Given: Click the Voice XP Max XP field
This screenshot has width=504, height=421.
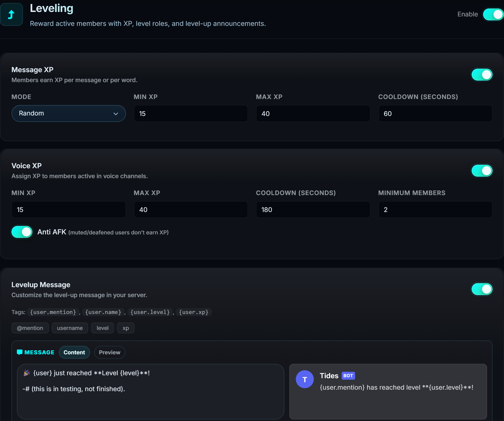Looking at the screenshot, I should coord(191,210).
